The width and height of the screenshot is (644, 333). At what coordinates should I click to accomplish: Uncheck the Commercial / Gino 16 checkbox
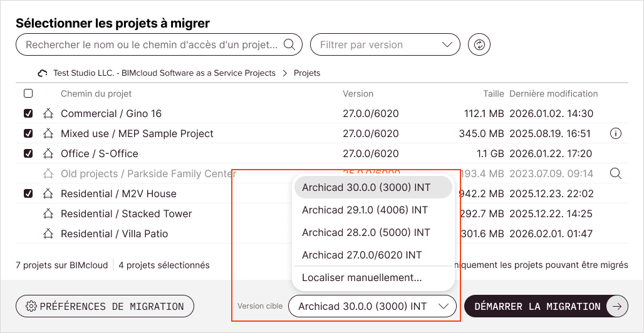coord(28,113)
